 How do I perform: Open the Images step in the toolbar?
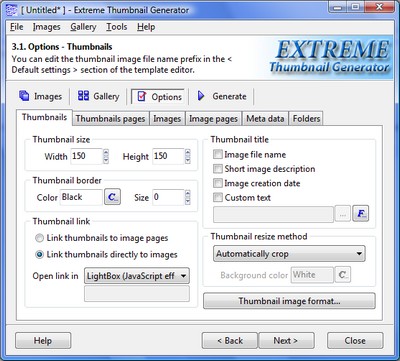pyautogui.click(x=41, y=96)
